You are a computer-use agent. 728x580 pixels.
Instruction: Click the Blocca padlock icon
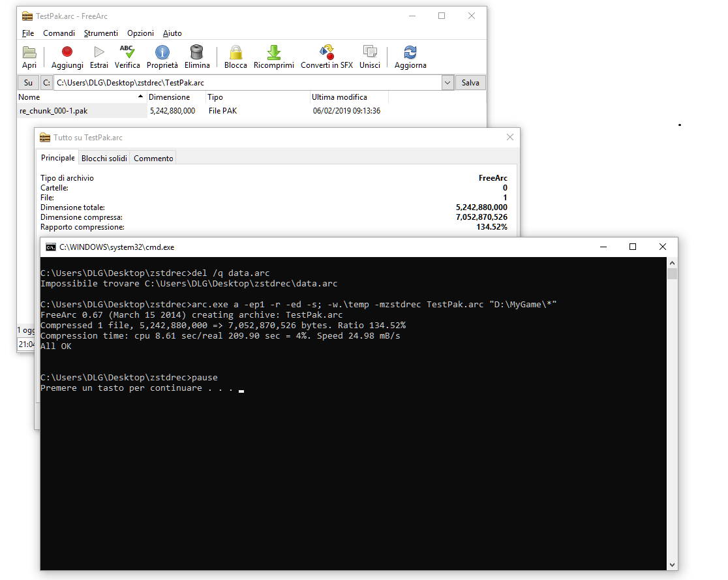236,52
